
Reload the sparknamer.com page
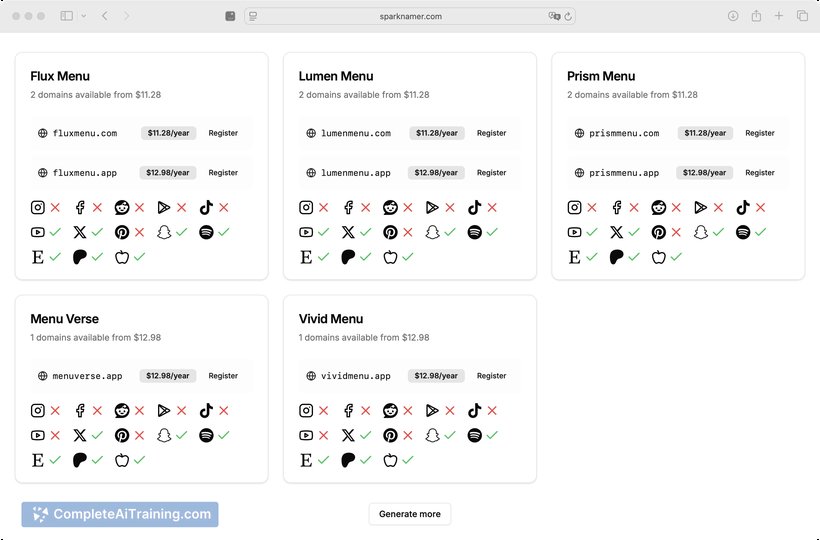click(568, 16)
